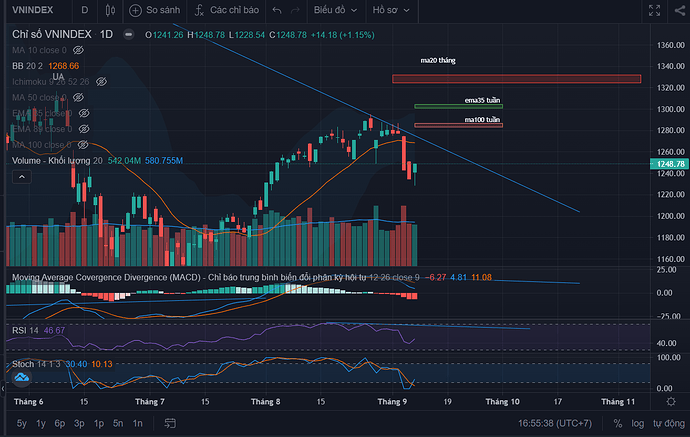Click the BB 20 2 indicator label

tap(27, 66)
